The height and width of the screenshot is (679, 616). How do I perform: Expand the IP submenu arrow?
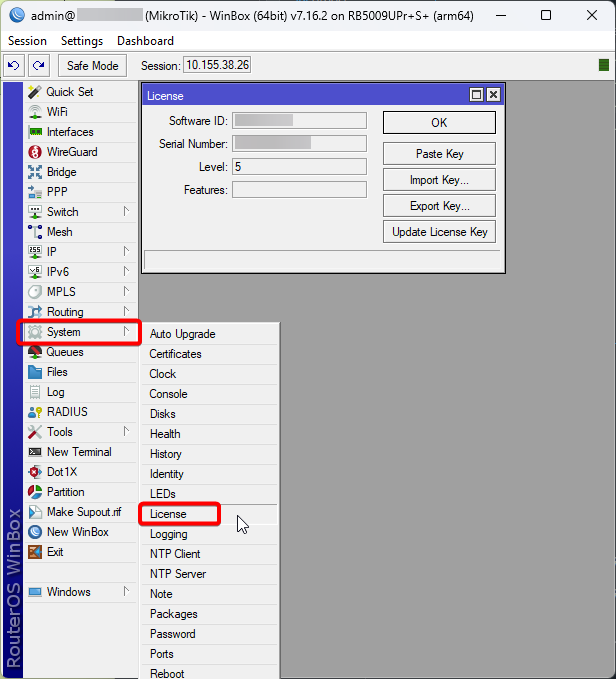point(126,251)
